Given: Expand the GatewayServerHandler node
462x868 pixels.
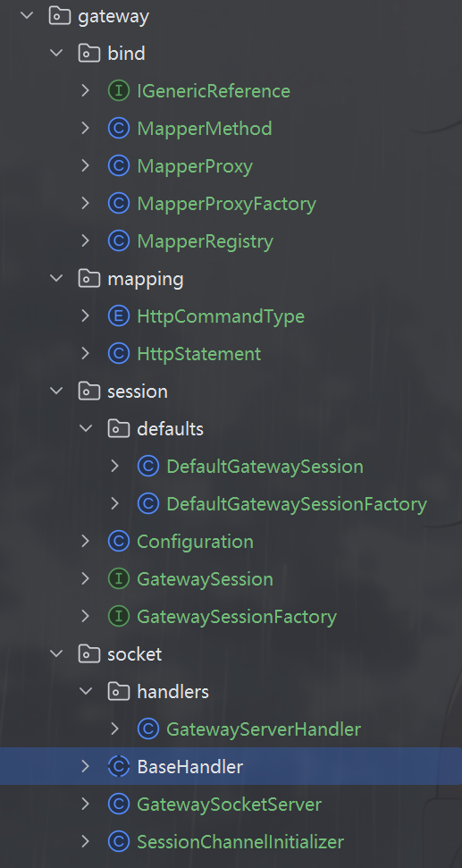Looking at the screenshot, I should point(114,729).
